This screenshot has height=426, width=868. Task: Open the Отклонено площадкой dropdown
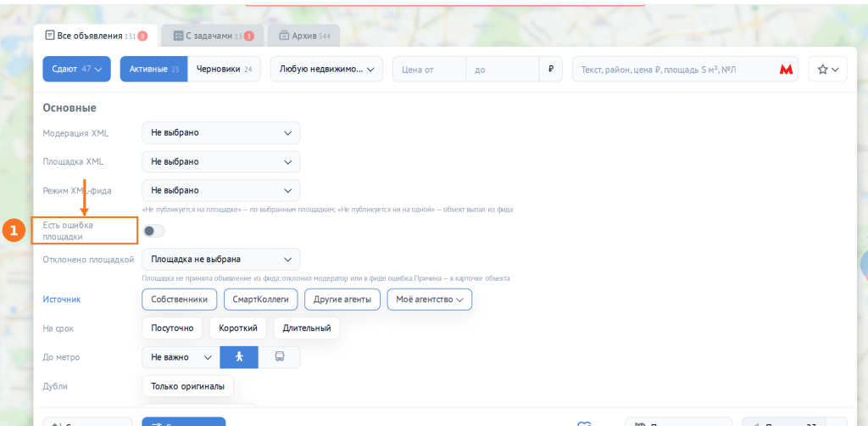pos(221,260)
